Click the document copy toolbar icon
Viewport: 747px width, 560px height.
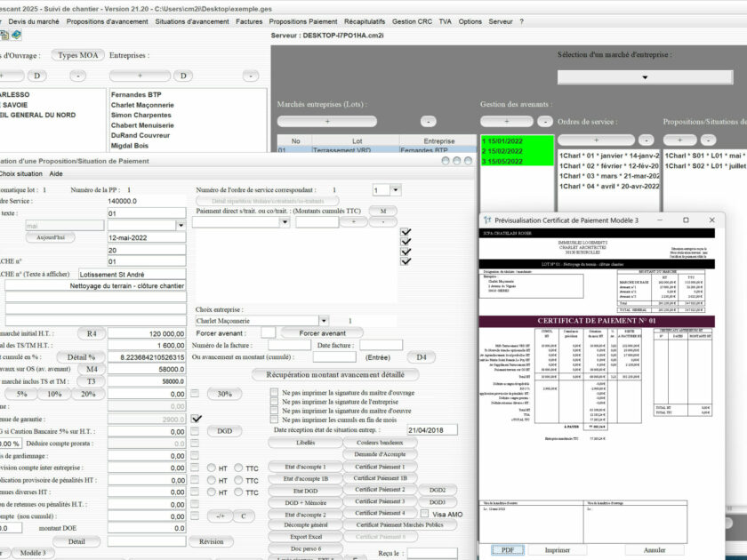(x=4, y=35)
